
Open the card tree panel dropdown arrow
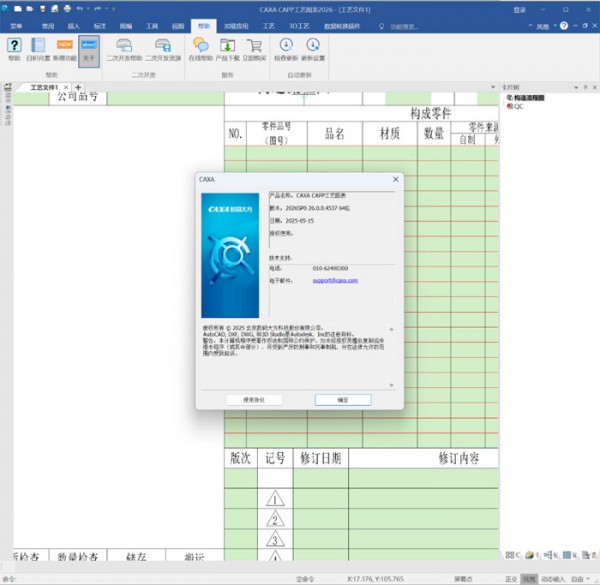pos(576,87)
